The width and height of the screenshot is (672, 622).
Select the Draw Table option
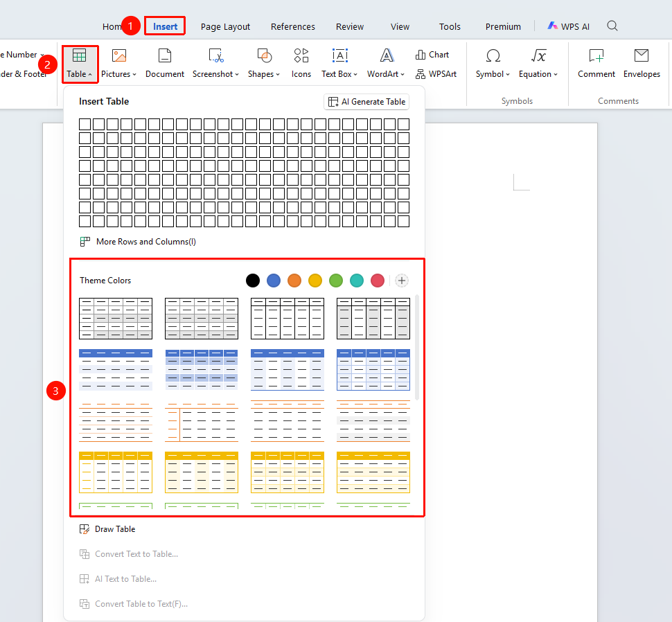pos(107,529)
